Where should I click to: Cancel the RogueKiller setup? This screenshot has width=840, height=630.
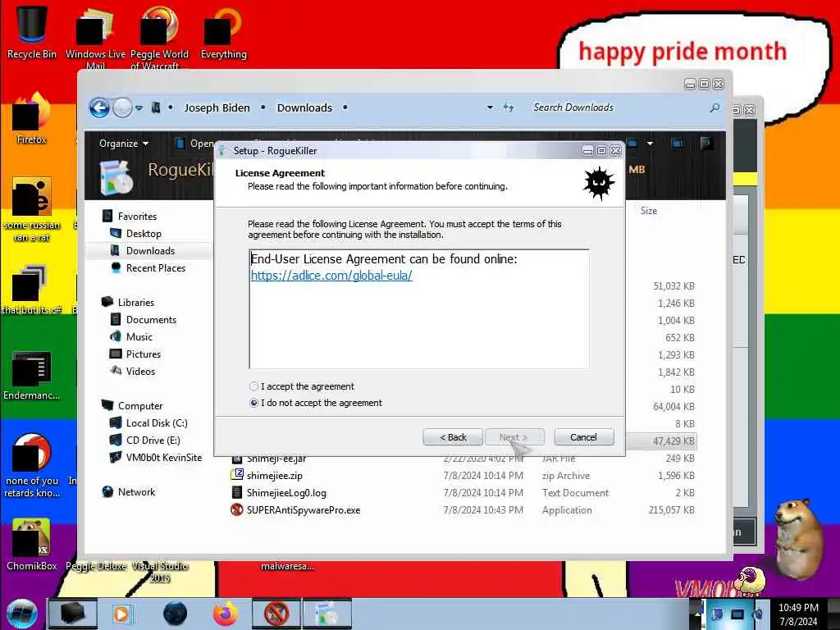click(583, 437)
